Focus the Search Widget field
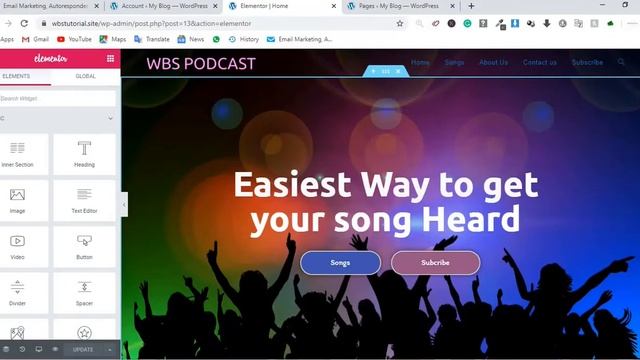This screenshot has height=360, width=640. (x=58, y=99)
